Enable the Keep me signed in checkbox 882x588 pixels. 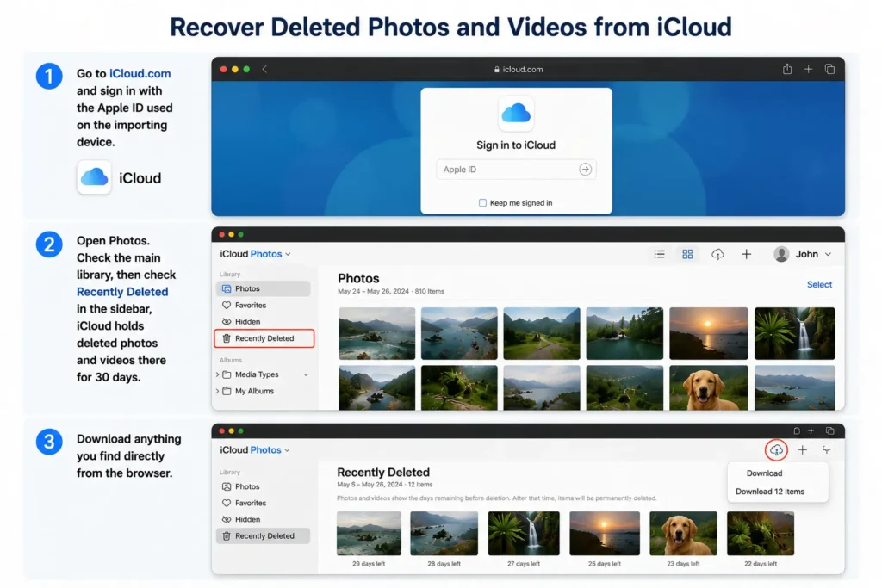tap(482, 203)
